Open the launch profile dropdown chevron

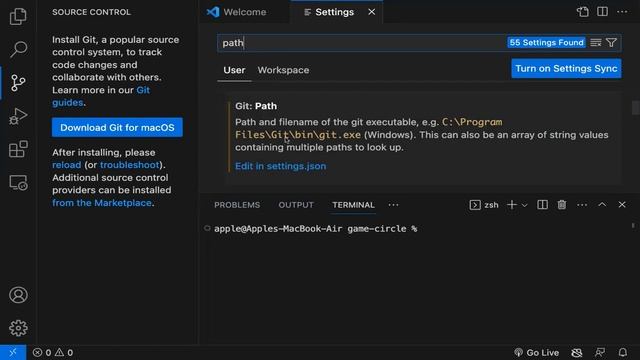pyautogui.click(x=524, y=205)
